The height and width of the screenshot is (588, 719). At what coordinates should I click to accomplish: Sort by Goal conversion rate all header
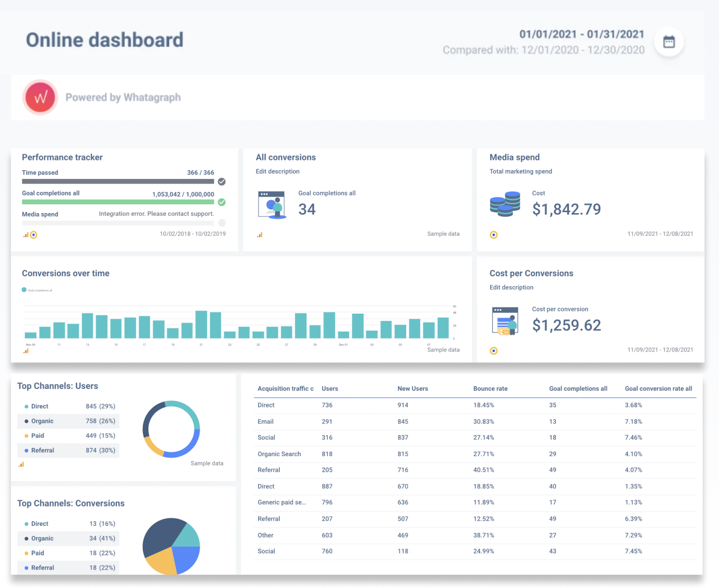(x=658, y=389)
